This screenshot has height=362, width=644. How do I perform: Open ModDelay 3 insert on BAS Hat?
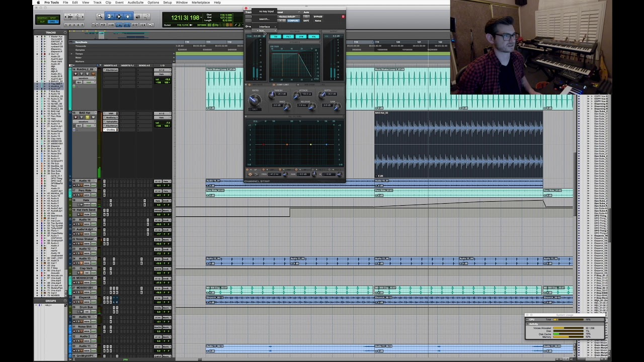point(111,118)
